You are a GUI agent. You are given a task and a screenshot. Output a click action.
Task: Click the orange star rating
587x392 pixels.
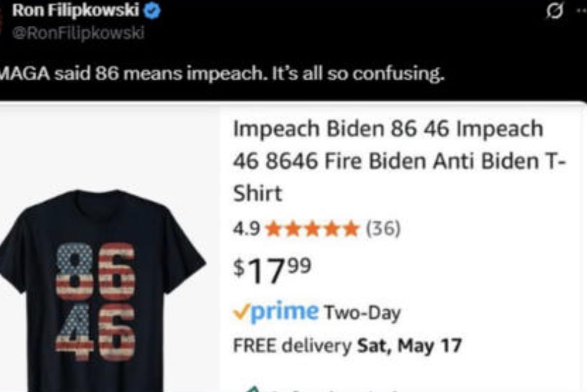(313, 228)
